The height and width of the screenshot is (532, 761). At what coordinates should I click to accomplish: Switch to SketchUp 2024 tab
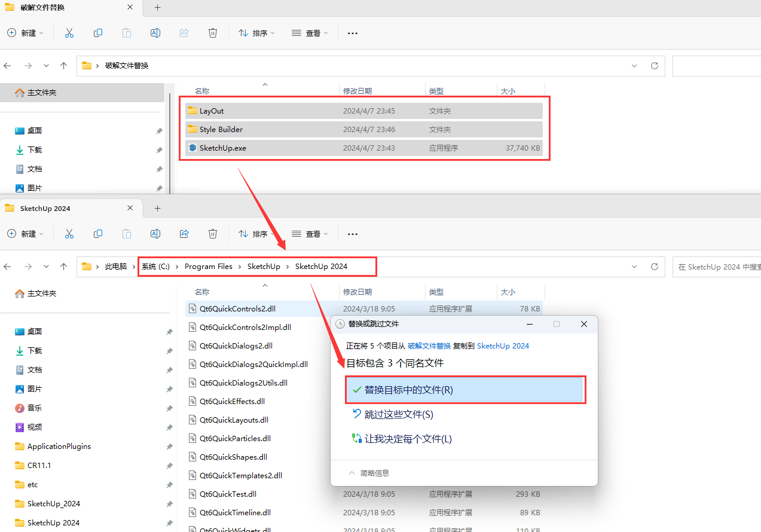point(71,209)
